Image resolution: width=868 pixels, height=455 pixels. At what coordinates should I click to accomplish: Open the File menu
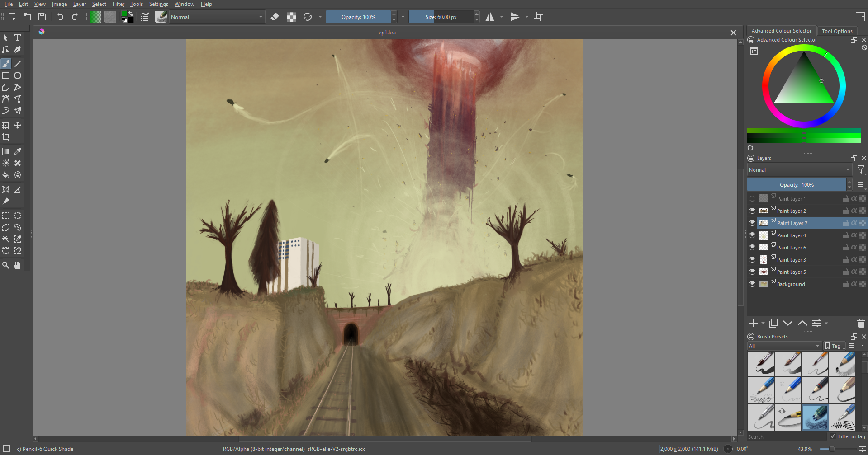coord(9,4)
